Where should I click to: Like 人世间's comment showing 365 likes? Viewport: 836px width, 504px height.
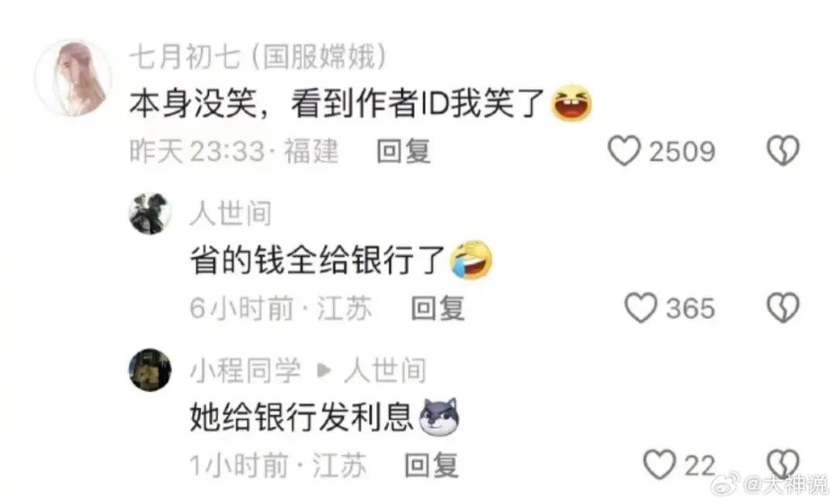[x=640, y=308]
